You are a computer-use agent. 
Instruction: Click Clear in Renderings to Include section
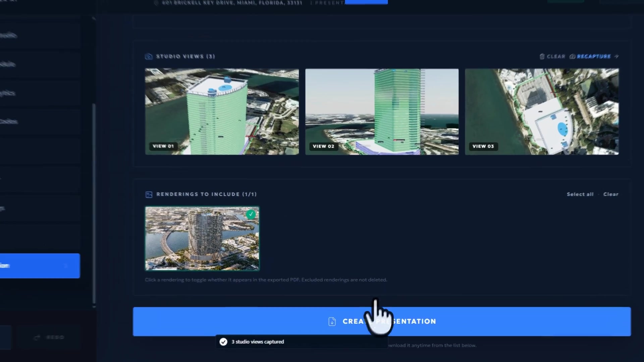[611, 194]
